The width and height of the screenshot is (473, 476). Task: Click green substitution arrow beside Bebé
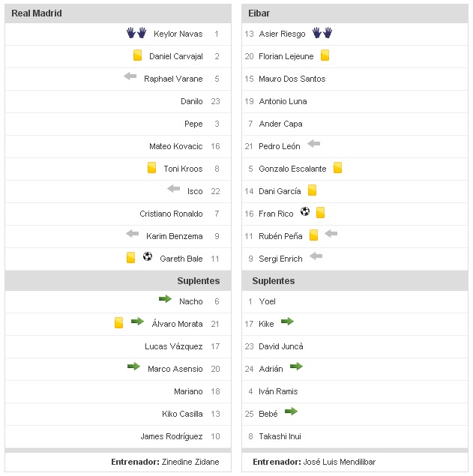291,412
